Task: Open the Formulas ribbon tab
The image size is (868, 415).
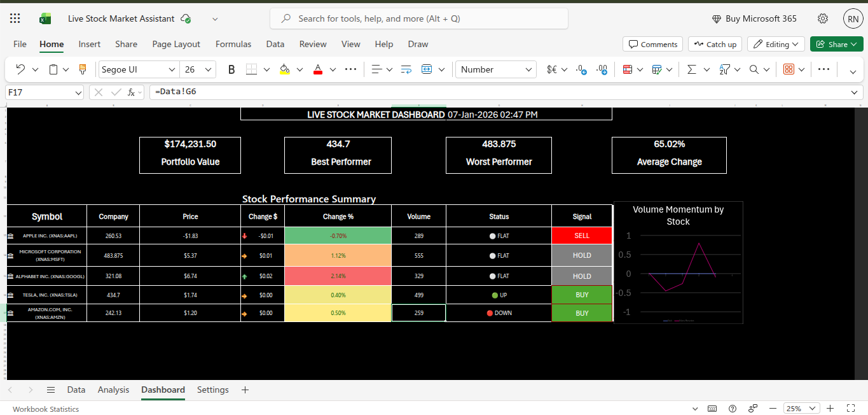Action: (x=233, y=44)
